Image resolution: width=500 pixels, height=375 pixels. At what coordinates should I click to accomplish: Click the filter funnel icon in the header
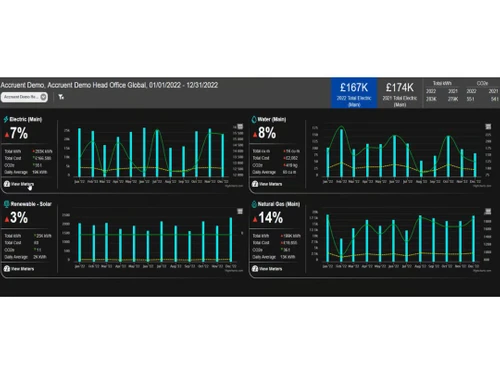(x=61, y=97)
